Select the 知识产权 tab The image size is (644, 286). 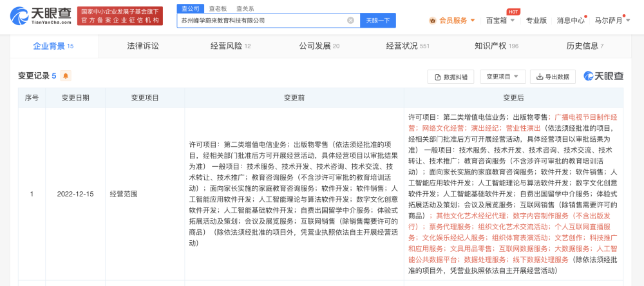(496, 46)
